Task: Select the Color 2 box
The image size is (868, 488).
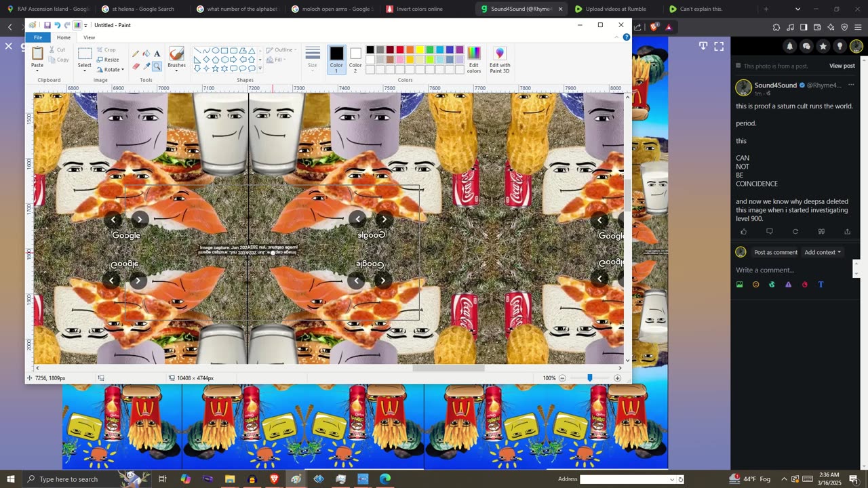Action: tap(355, 60)
